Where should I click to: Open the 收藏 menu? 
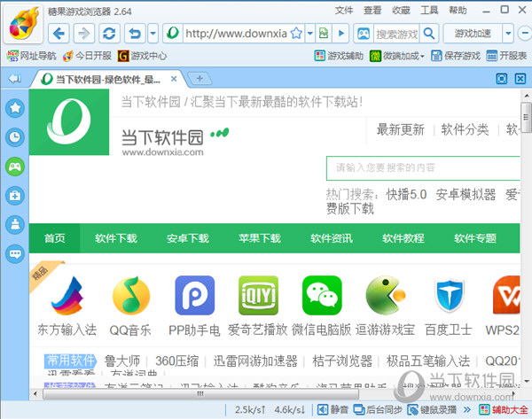coord(401,11)
